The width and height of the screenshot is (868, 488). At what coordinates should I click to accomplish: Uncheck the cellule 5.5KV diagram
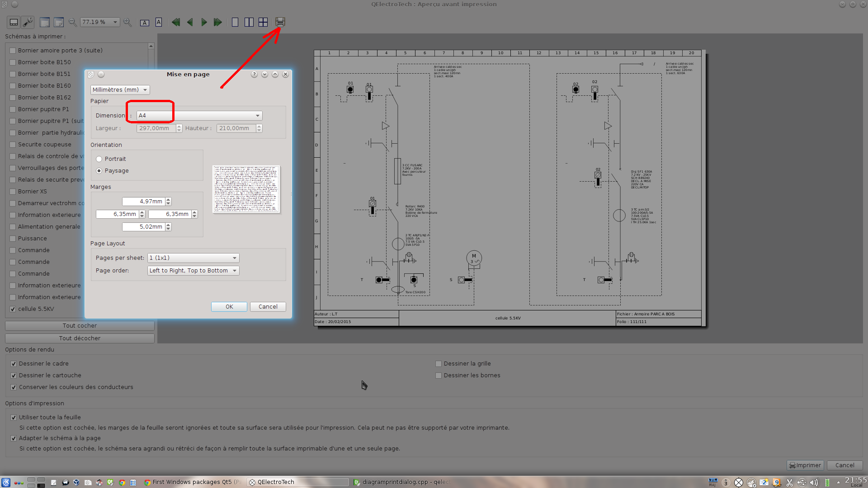pyautogui.click(x=13, y=309)
